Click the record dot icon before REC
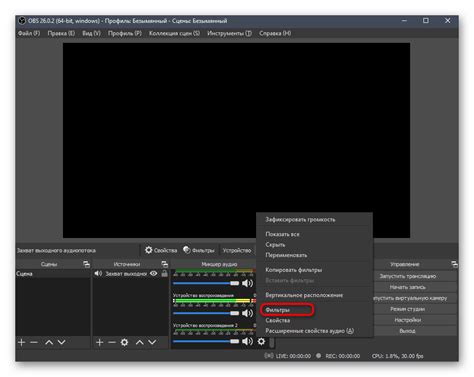The image size is (474, 377). click(319, 356)
